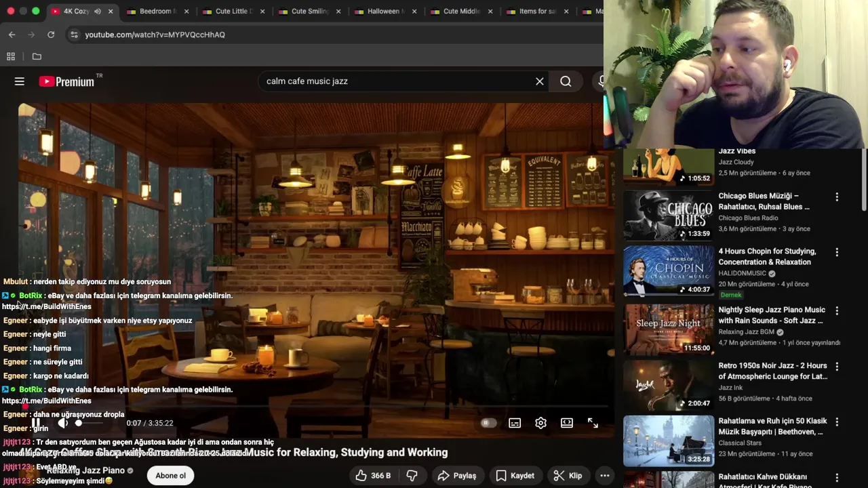Open the Jazz Cloudy video thumbnail
Screen dimensions: 868x488
668,167
